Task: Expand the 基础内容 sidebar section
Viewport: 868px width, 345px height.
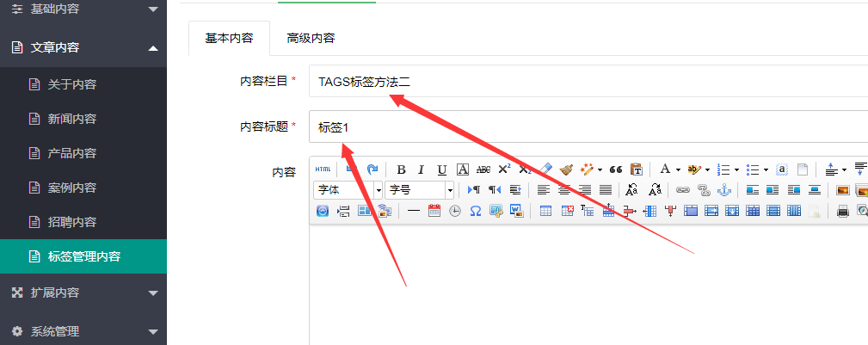Action: [x=83, y=9]
